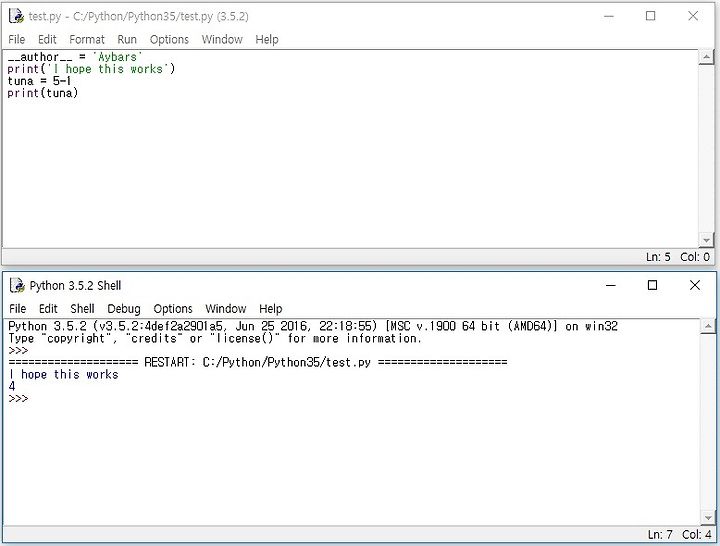Open File menu in test.py editor window
Screen dimensions: 720x546
17,39
